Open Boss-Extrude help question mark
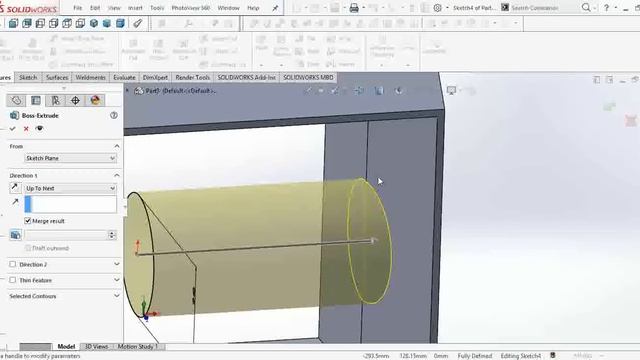The width and height of the screenshot is (640, 360). tap(114, 116)
